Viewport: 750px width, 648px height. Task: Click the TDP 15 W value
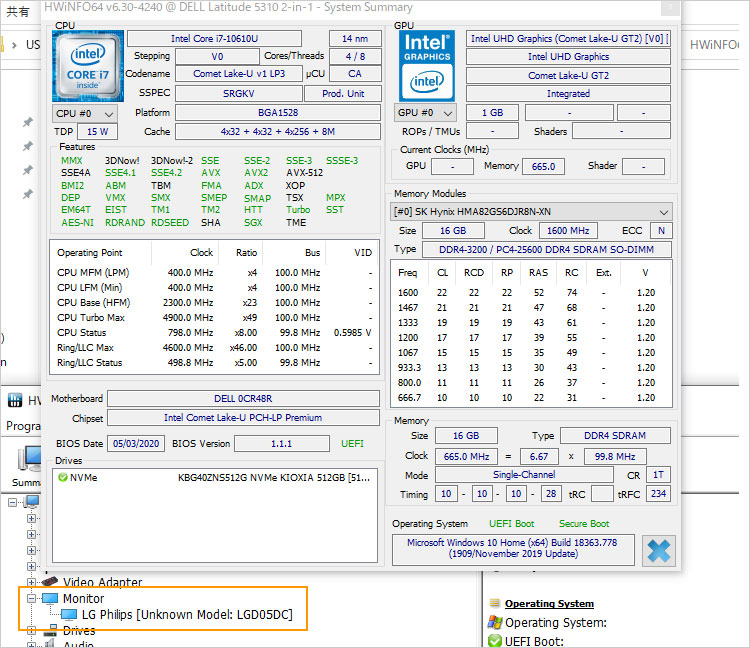tap(97, 132)
